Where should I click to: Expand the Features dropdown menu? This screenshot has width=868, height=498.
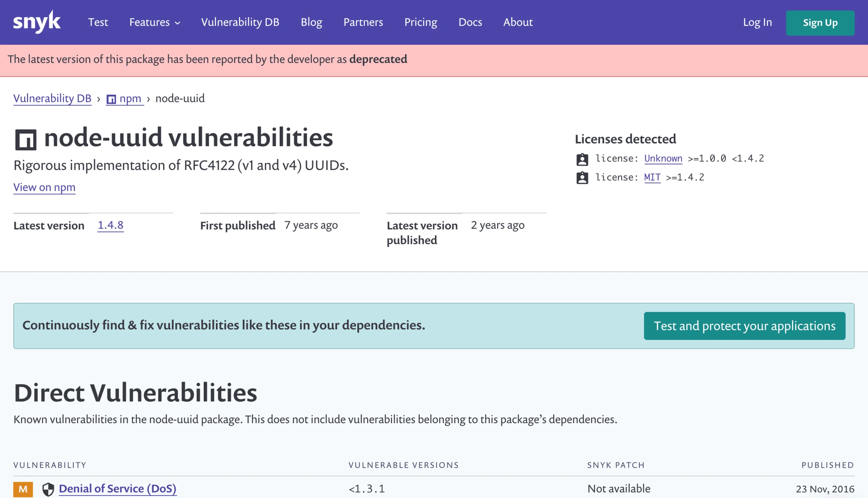tap(154, 22)
